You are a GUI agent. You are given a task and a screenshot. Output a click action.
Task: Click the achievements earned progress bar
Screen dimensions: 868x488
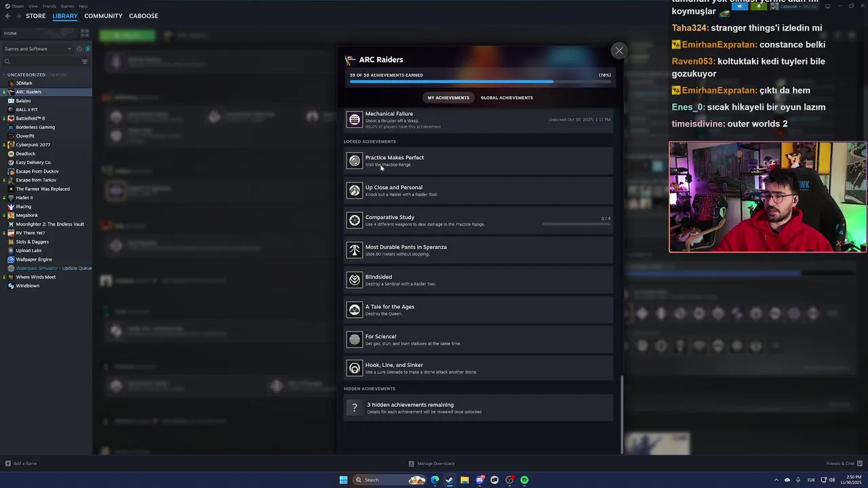click(480, 81)
